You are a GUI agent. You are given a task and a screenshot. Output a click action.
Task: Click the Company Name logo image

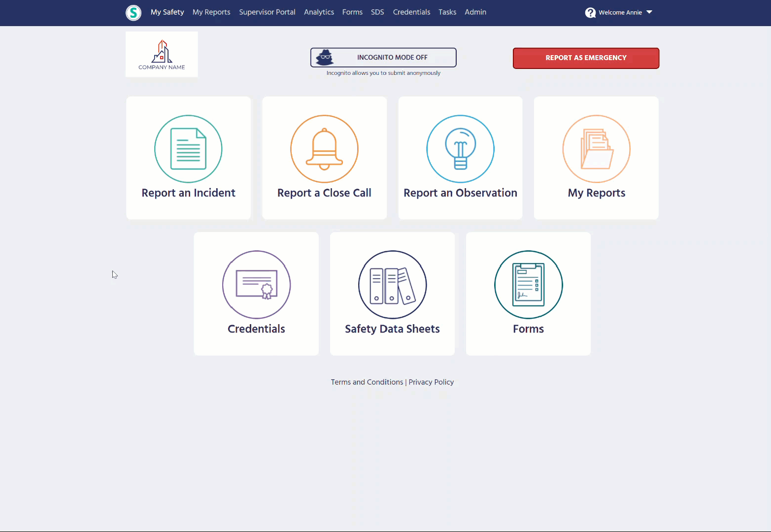pyautogui.click(x=162, y=54)
